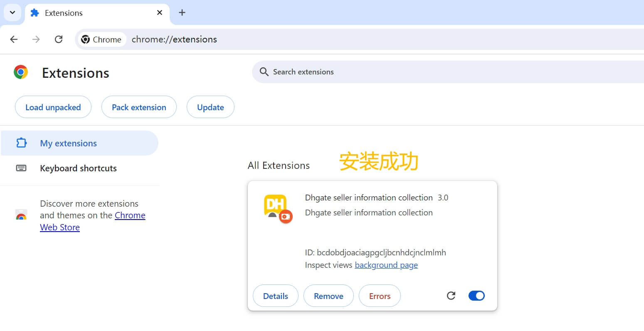The image size is (644, 331).
Task: Click the Web Store icon in sidebar
Action: [x=21, y=215]
